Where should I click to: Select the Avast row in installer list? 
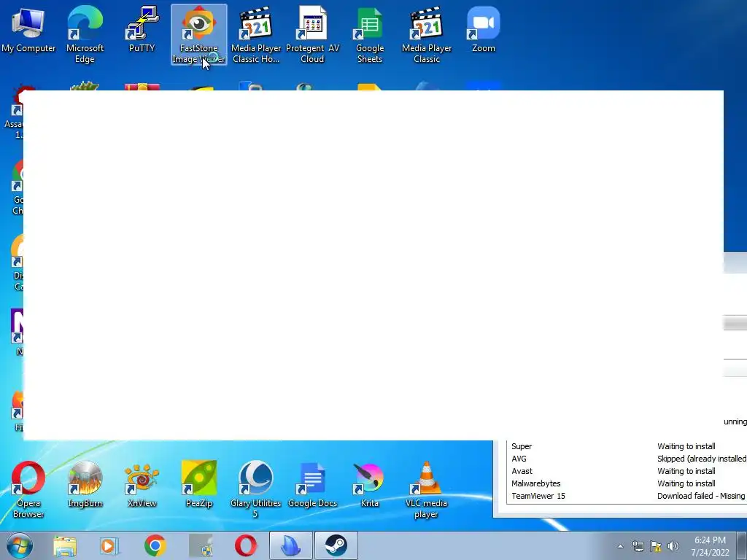tap(627, 471)
